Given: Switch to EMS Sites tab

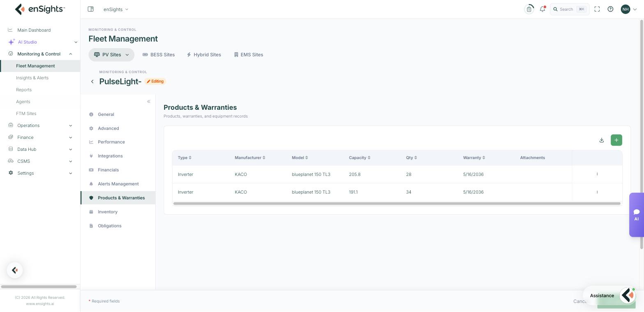Looking at the screenshot, I should click(x=248, y=55).
